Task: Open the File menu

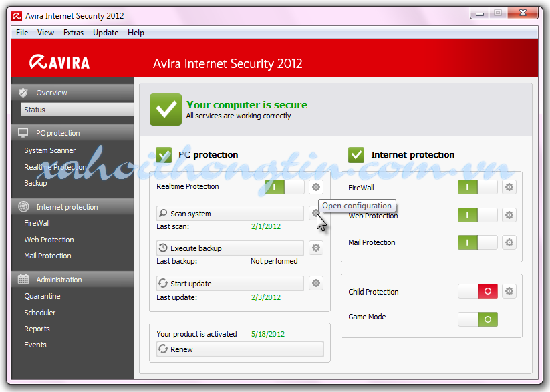Action: [x=22, y=33]
